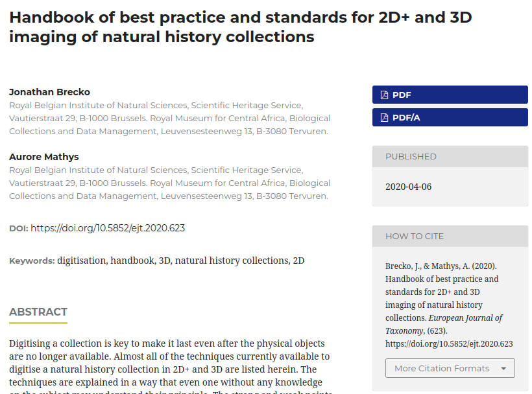The image size is (532, 394).
Task: Click the PUBLISHED panel header
Action: pyautogui.click(x=411, y=157)
